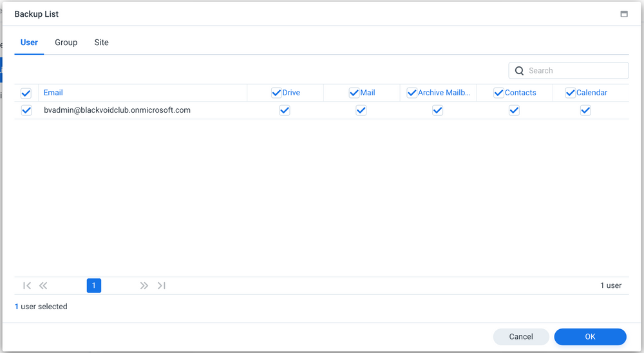Click the '1 user' count text
The image size is (644, 353).
coord(611,285)
